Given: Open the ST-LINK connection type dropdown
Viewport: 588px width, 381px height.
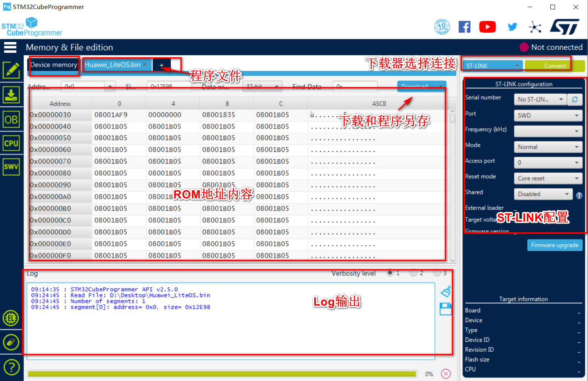Looking at the screenshot, I should 493,66.
